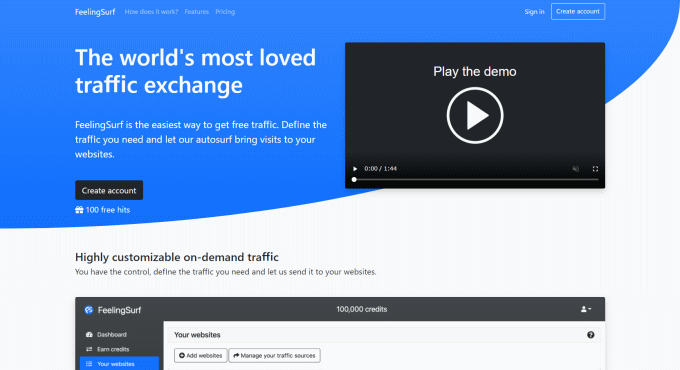Click the 'Your websites' panel heading
The height and width of the screenshot is (370, 680).
(197, 335)
